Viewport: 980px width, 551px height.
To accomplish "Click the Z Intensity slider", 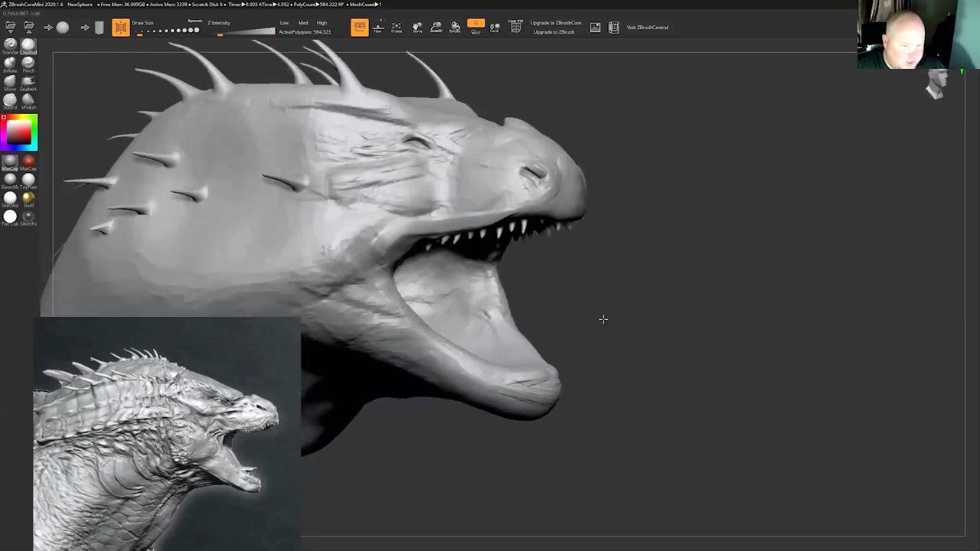I will click(245, 31).
